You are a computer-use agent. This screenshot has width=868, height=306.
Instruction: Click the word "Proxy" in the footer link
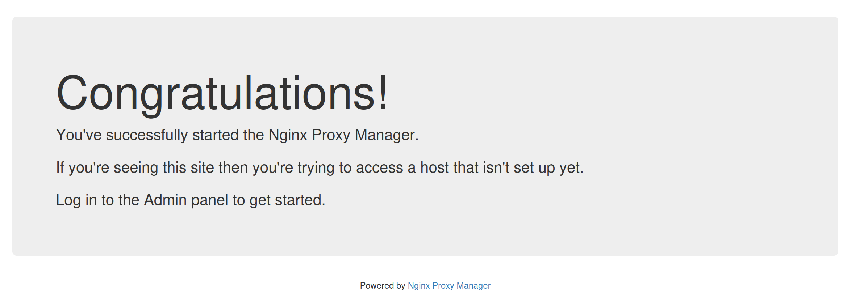443,286
